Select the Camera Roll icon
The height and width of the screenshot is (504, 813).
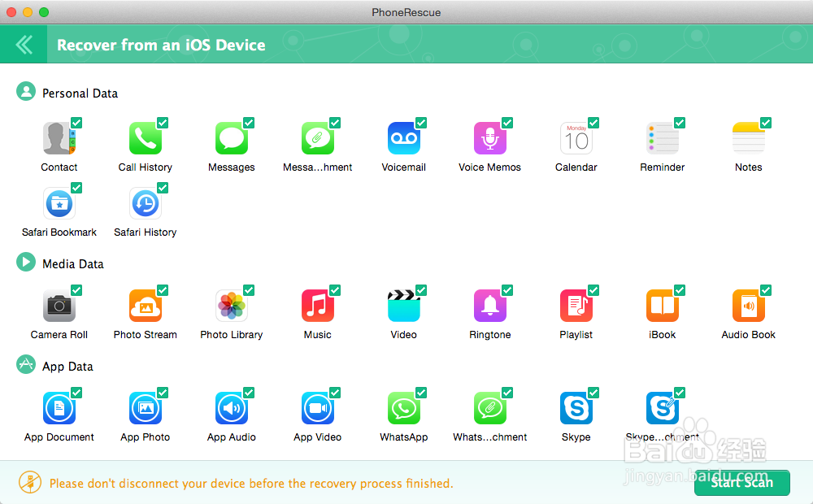59,306
